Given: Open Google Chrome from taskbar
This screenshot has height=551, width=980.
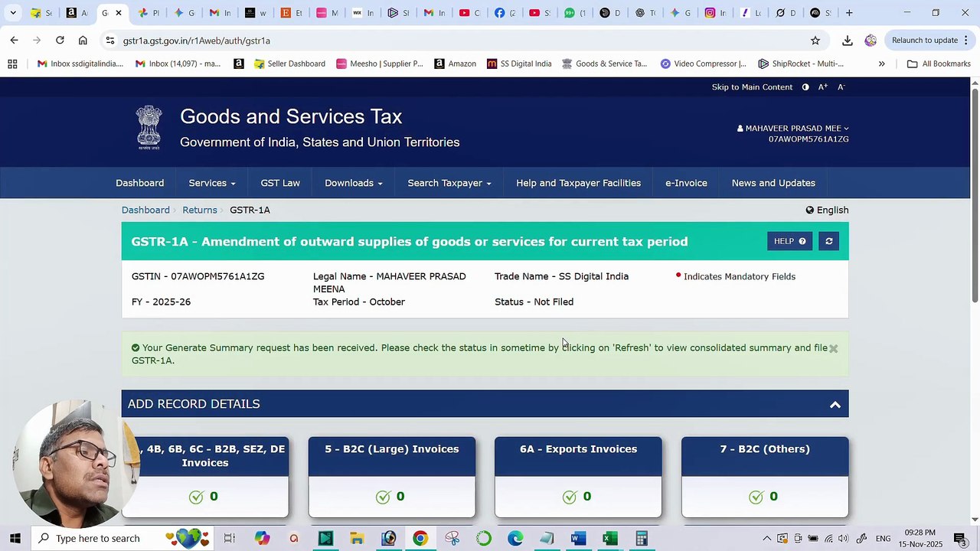Looking at the screenshot, I should (x=420, y=538).
